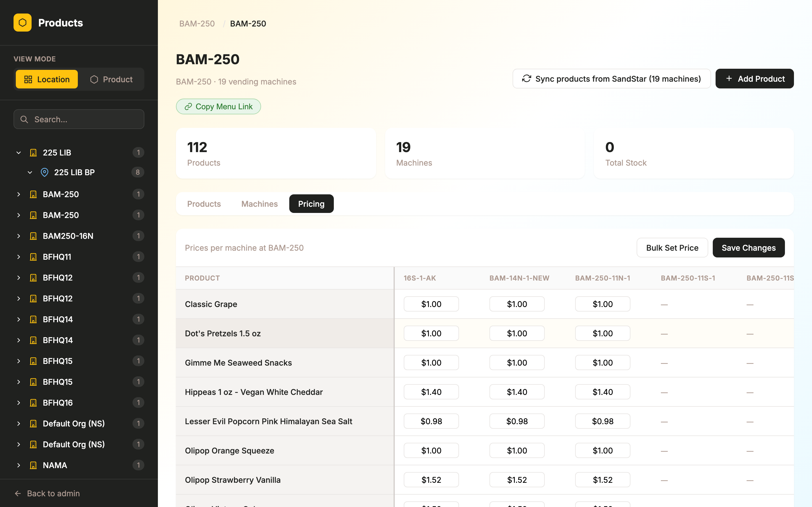Viewport: 812px width, 507px height.
Task: Click the building icon next to BFHQ11
Action: 33,257
